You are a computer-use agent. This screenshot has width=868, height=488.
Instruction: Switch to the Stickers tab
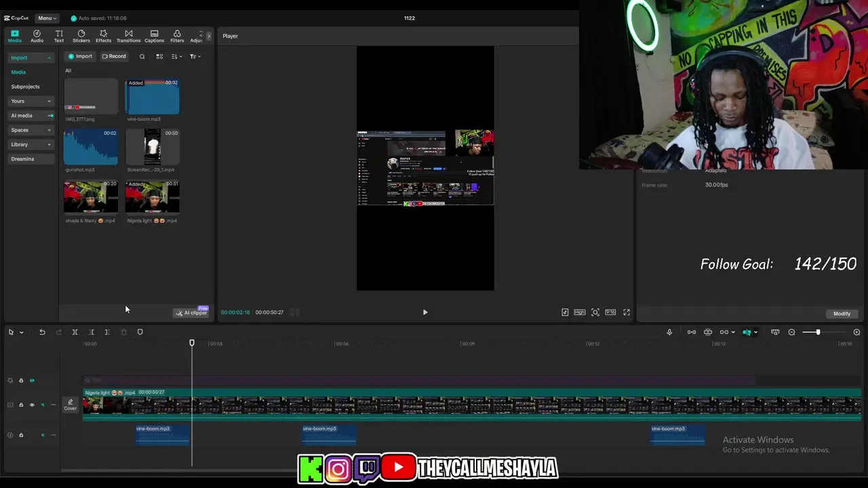click(x=81, y=36)
